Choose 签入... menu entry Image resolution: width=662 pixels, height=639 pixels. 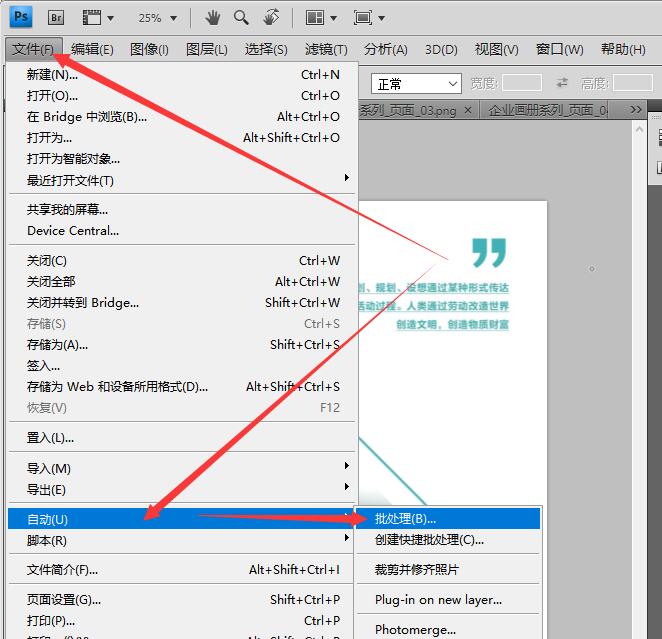[182, 366]
